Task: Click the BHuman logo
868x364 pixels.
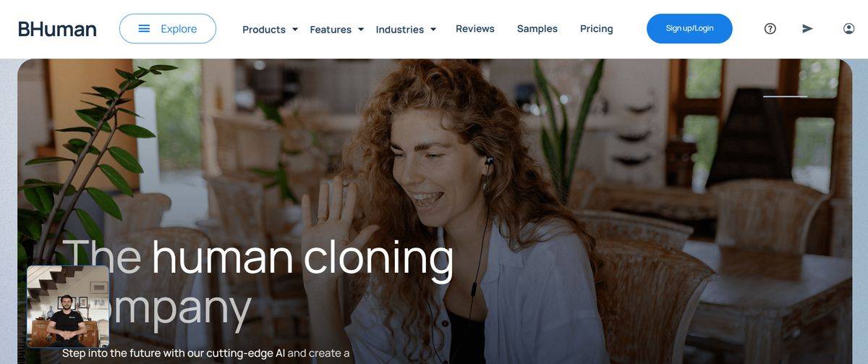Action: (x=57, y=29)
